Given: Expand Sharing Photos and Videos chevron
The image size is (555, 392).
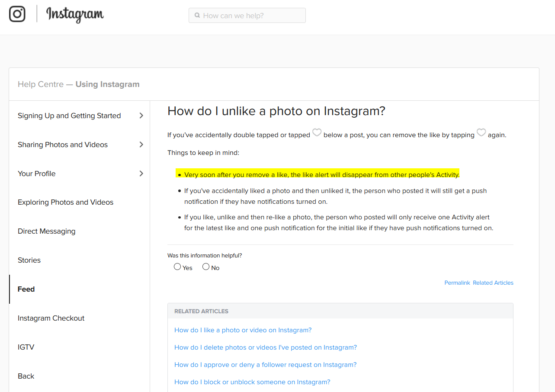Looking at the screenshot, I should coord(141,145).
